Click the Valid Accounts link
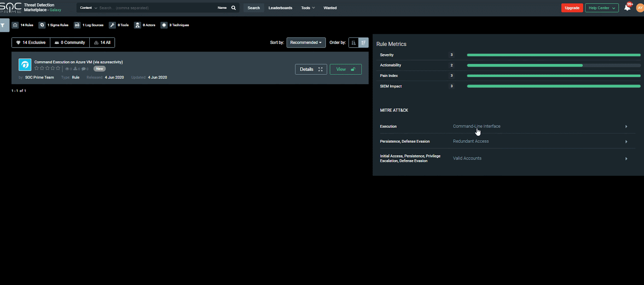The height and width of the screenshot is (285, 644). [467, 158]
